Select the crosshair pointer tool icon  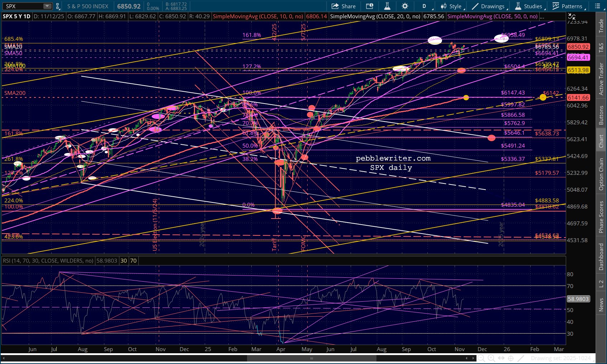(x=511, y=358)
